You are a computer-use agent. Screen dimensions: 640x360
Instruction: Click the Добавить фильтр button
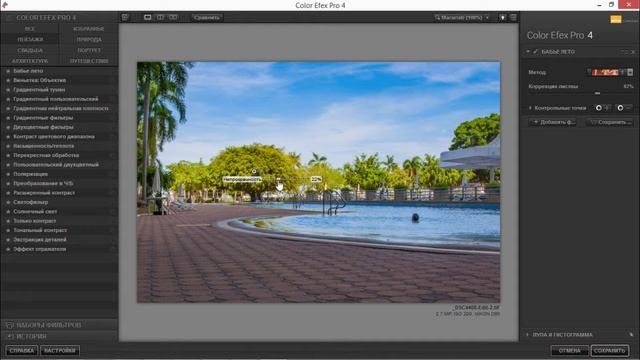pyautogui.click(x=553, y=122)
